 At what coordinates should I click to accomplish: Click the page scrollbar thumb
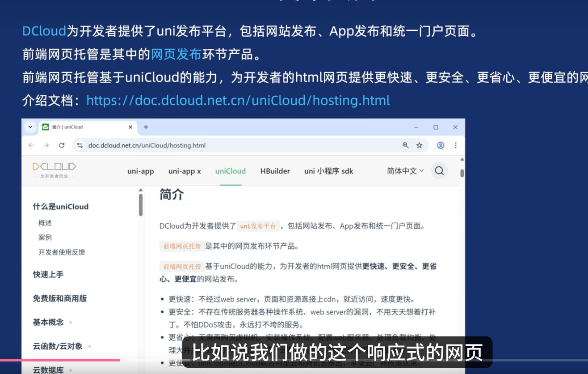pos(462,172)
